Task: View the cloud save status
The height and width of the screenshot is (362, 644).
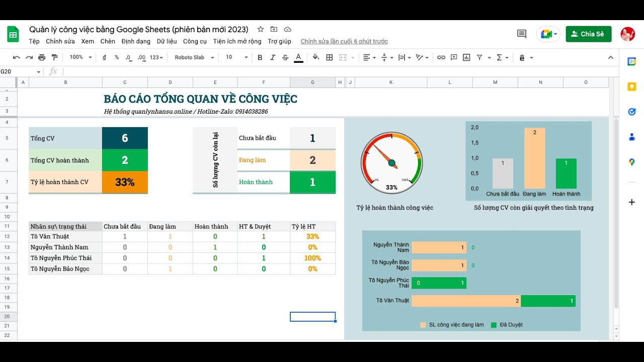Action: pyautogui.click(x=287, y=29)
